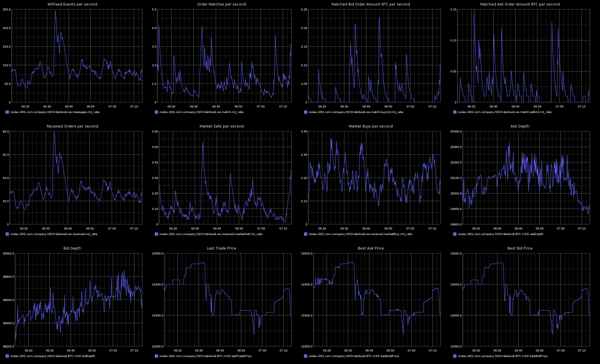600x364 pixels.
Task: Click the 0.25 axis label on Matched Bid Order chart
Action: coord(304,10)
